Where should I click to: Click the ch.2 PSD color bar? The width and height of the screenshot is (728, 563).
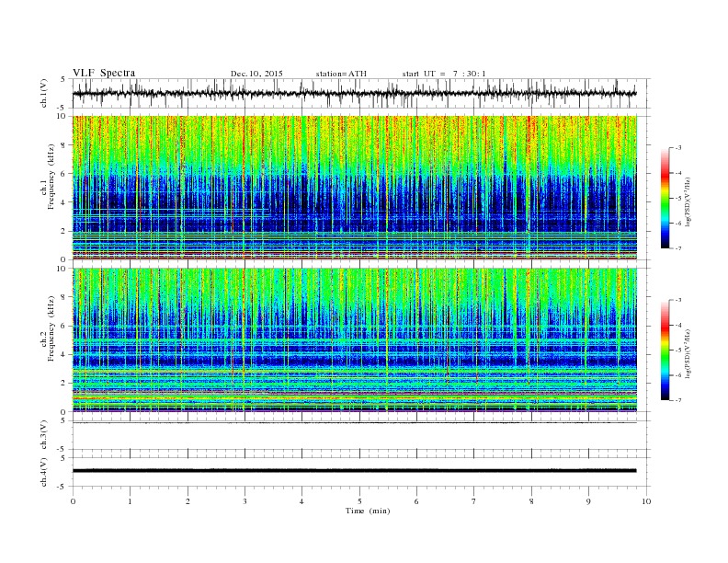coord(665,350)
